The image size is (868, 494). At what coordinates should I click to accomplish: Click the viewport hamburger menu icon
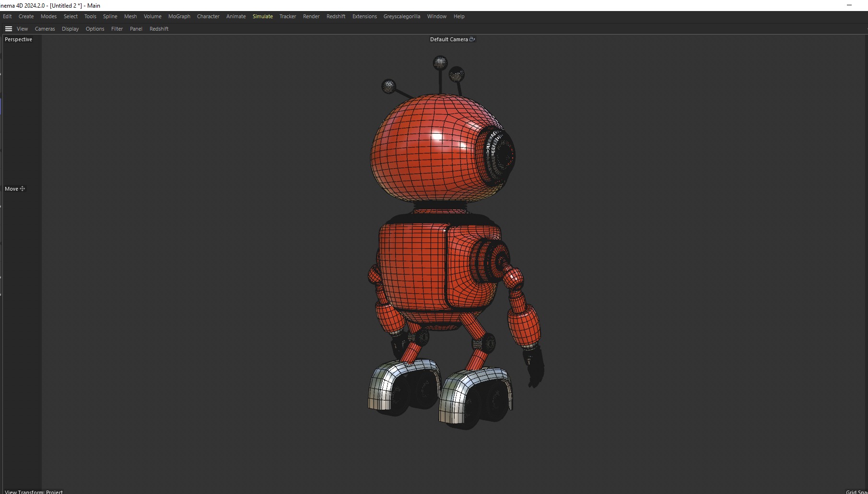(9, 29)
